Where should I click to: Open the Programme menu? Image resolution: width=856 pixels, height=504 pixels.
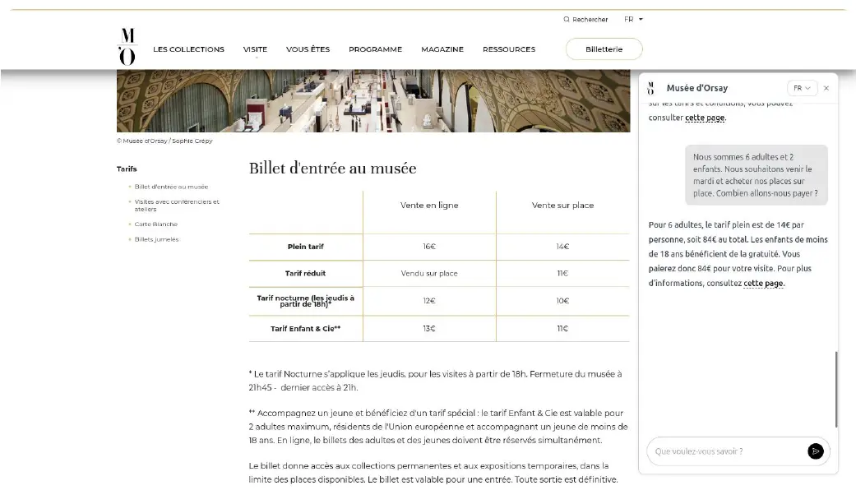pos(375,49)
